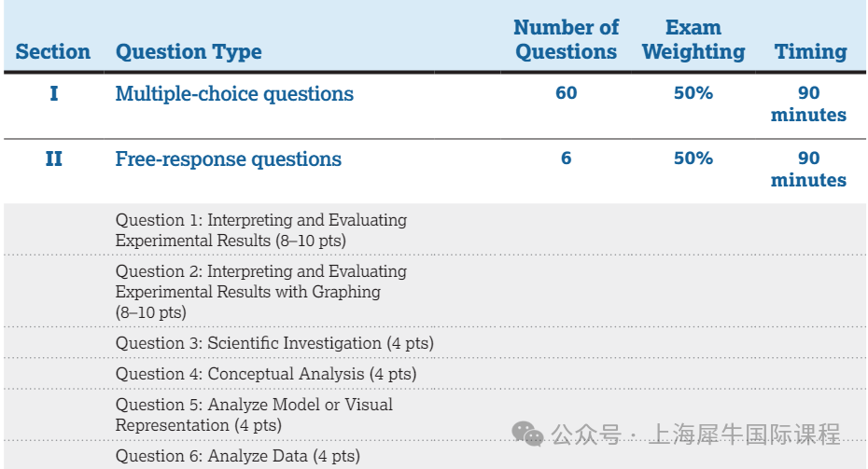Select the Question Type column header
Viewport: 868px width, 469px height.
point(189,52)
